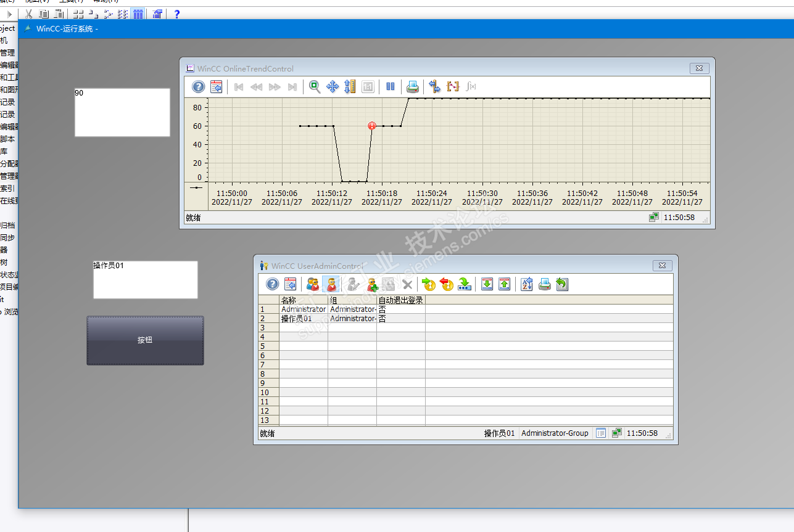Open the trend control configuration dialog

click(217, 87)
